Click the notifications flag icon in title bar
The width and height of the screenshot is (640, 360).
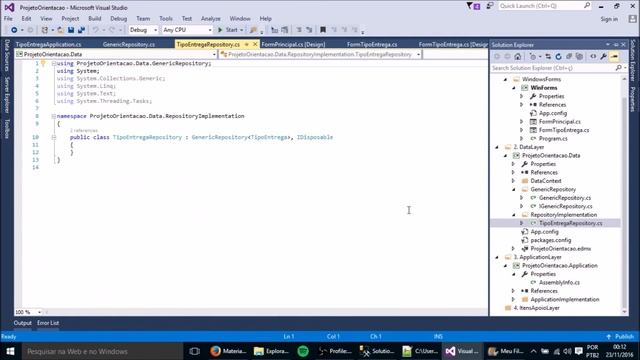(x=473, y=6)
